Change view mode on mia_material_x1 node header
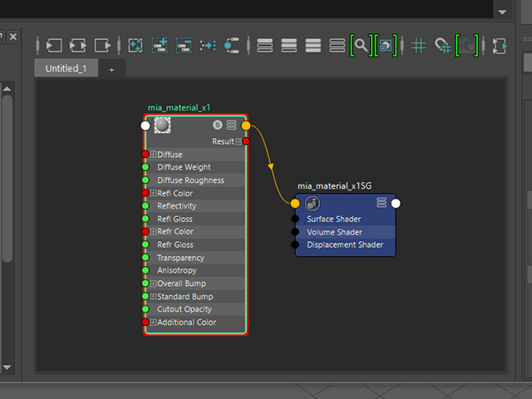The image size is (532, 399). click(232, 125)
